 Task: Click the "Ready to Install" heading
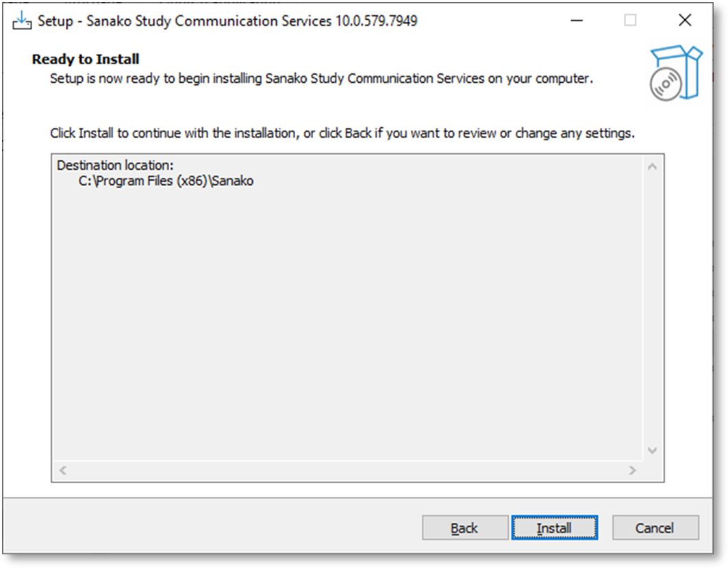tap(86, 60)
